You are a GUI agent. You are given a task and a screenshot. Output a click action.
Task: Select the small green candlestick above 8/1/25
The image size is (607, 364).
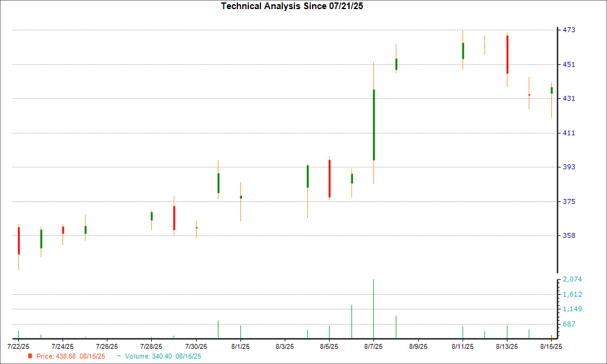coord(241,197)
